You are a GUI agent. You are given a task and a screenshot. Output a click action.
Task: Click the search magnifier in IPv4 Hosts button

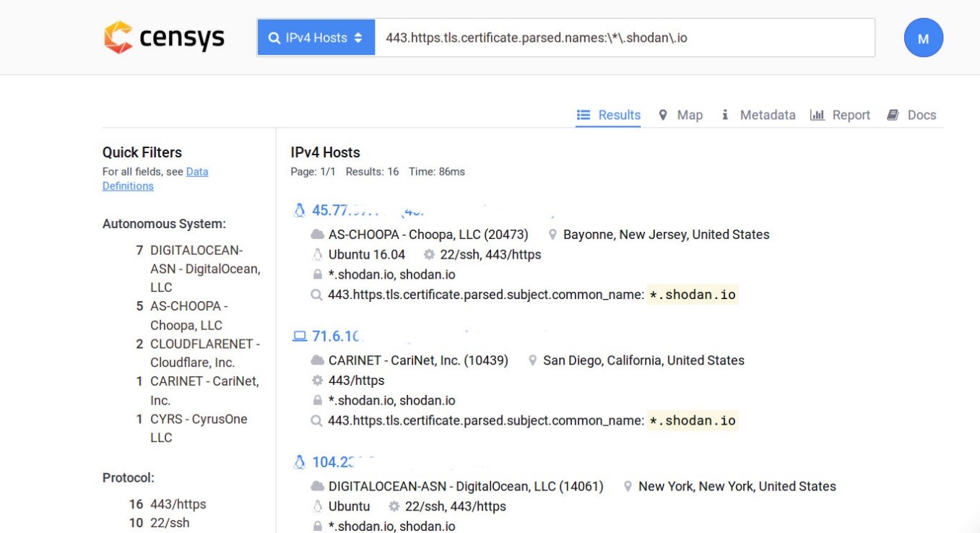pos(274,38)
